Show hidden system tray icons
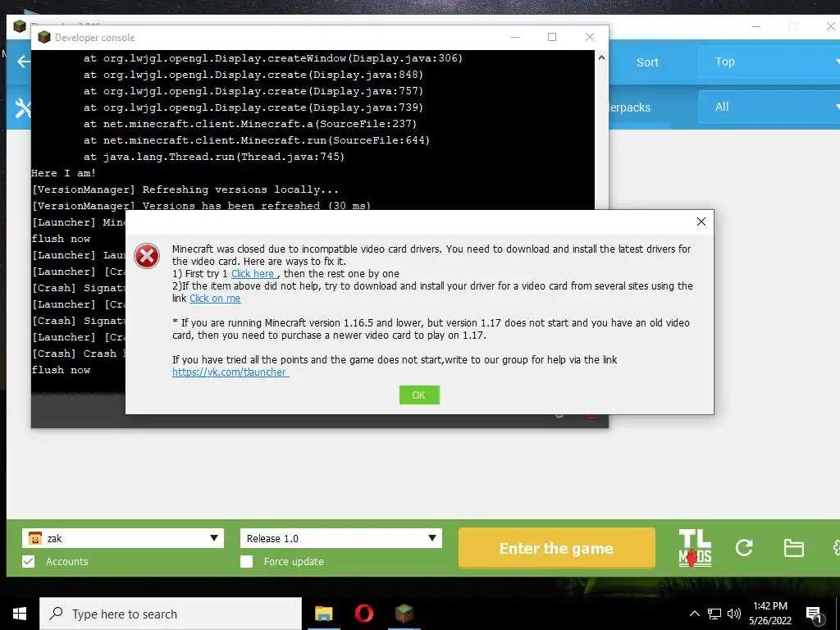The image size is (840, 630). pos(694,614)
